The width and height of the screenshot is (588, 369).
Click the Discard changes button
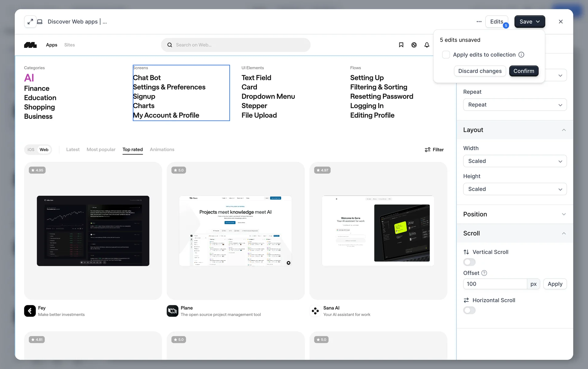pyautogui.click(x=480, y=71)
